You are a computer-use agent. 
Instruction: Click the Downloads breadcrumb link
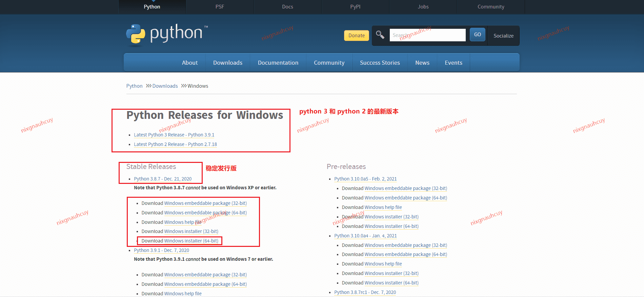pyautogui.click(x=165, y=86)
